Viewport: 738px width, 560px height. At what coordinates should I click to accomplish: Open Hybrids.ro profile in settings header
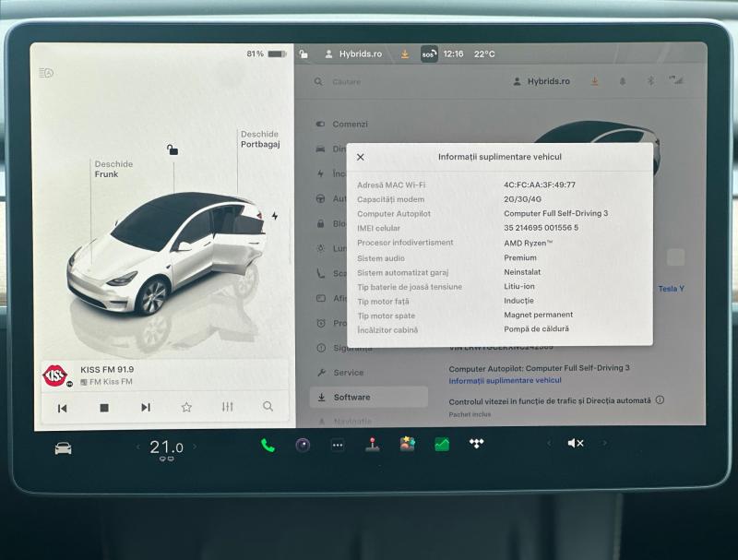point(542,81)
